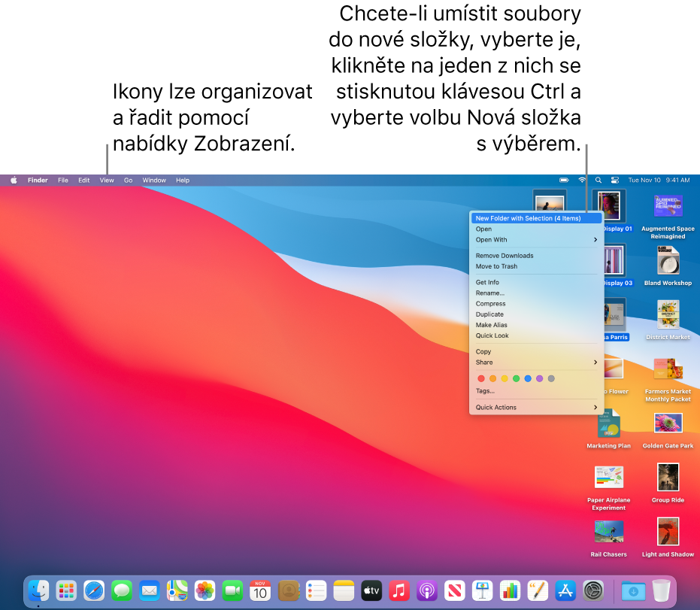
Task: Choose Remove Downloads
Action: click(537, 256)
